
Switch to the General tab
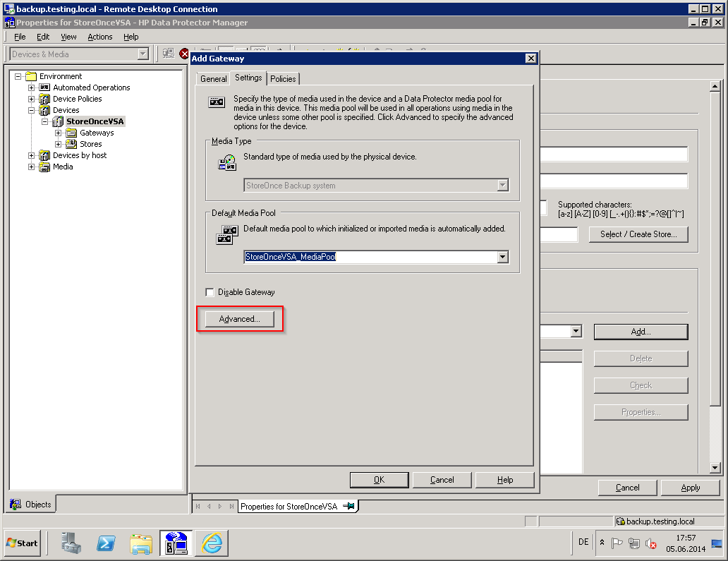pyautogui.click(x=214, y=79)
